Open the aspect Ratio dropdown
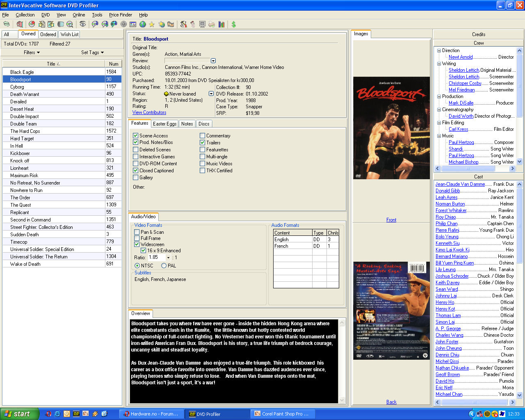This screenshot has height=420, width=525. (x=168, y=258)
